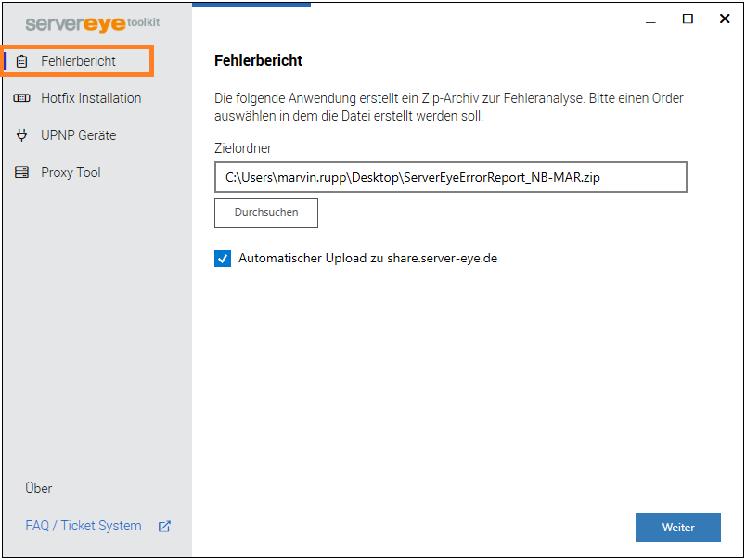The height and width of the screenshot is (560, 746).
Task: Click the 'Automatischer Upload zu share.server-eye.de' label
Action: (367, 258)
